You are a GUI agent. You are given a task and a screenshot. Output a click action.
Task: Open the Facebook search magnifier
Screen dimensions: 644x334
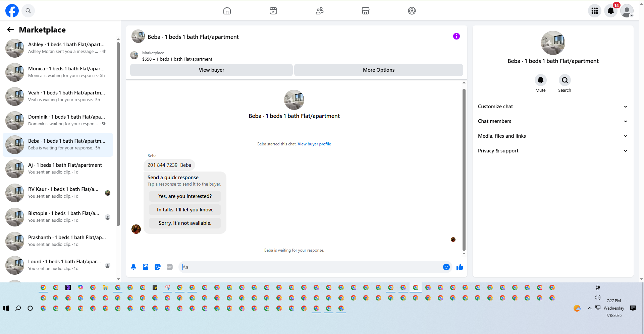28,11
